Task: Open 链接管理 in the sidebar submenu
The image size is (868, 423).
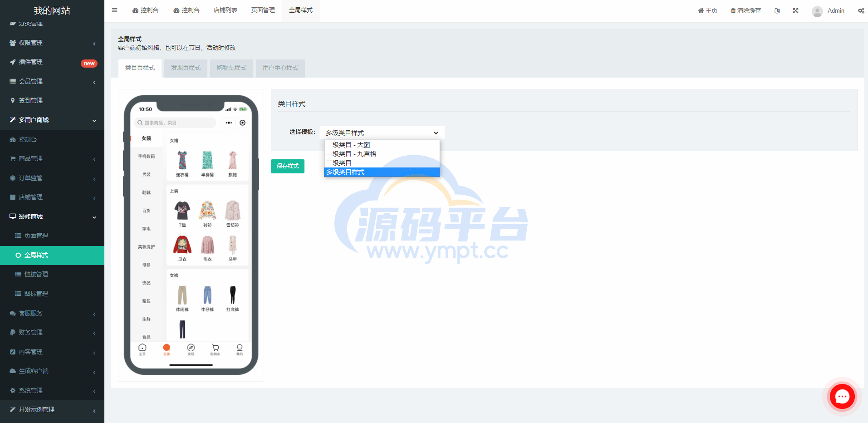Action: tap(52, 274)
